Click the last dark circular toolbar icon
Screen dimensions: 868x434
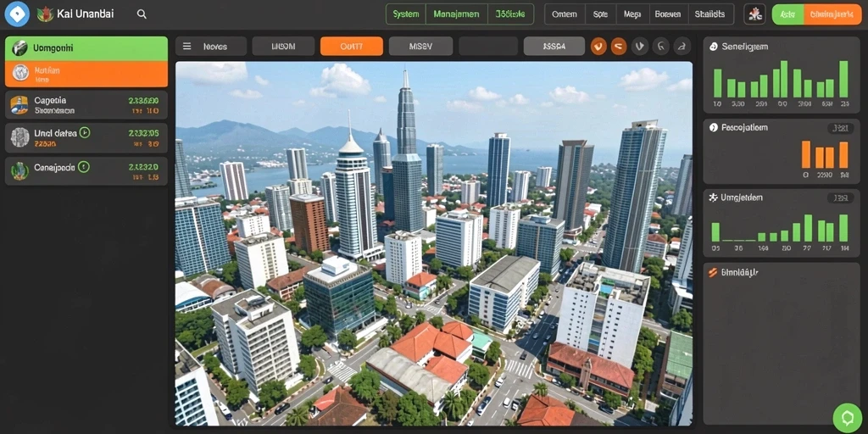682,47
